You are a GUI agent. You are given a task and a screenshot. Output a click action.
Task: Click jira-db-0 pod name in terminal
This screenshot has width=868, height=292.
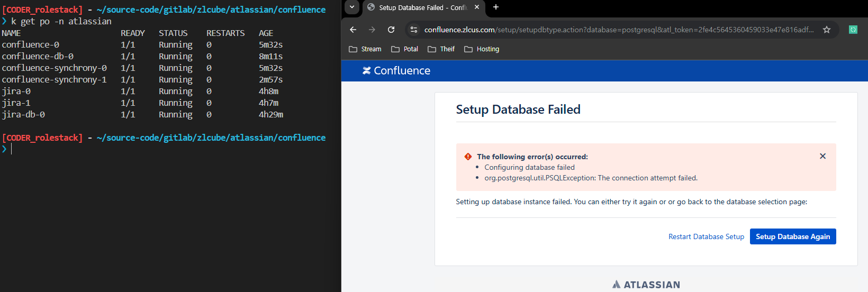point(23,114)
